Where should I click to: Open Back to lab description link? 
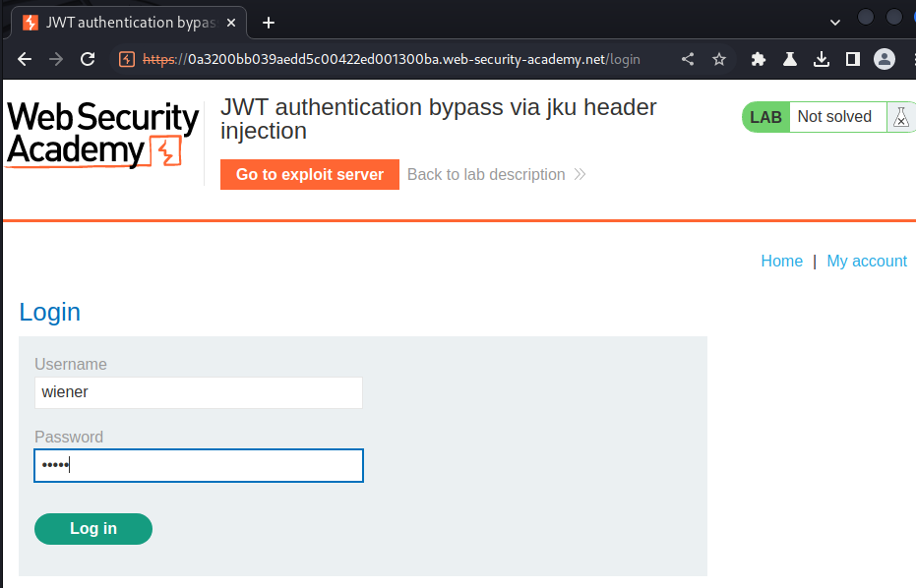[496, 175]
